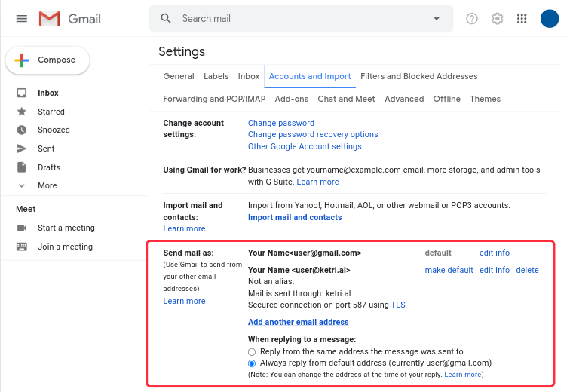Open the main menu hamburger icon

pyautogui.click(x=22, y=19)
